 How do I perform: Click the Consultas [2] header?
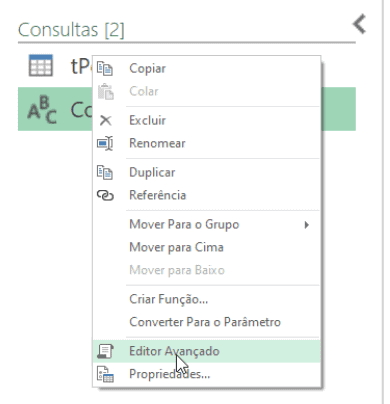coord(71,30)
